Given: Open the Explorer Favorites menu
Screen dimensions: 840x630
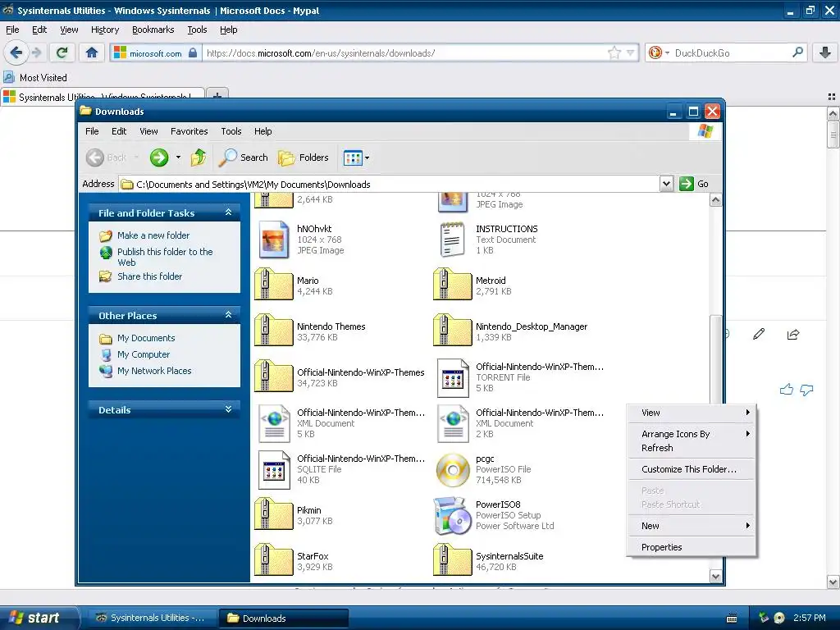Looking at the screenshot, I should click(x=189, y=131).
